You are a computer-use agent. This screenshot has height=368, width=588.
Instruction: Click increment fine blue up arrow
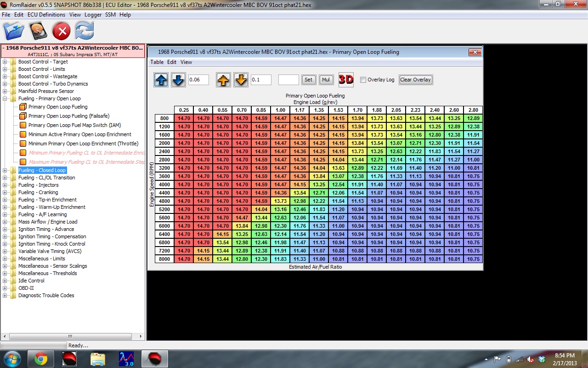(x=161, y=80)
